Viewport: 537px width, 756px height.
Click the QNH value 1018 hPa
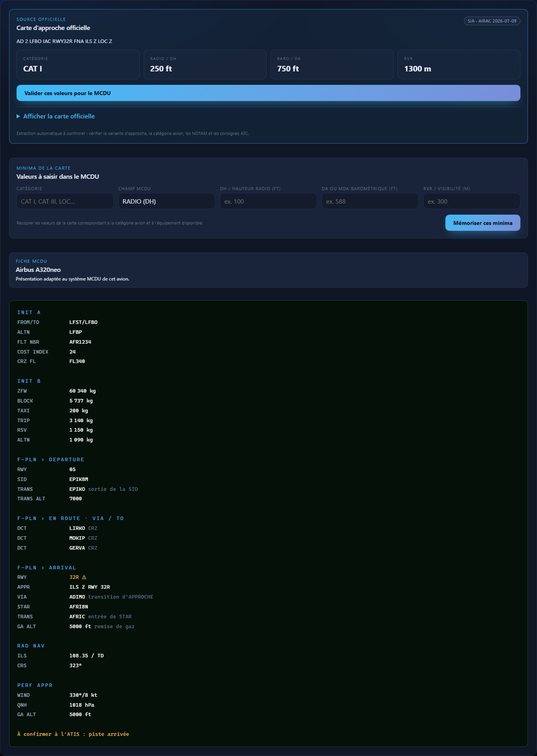(82, 705)
